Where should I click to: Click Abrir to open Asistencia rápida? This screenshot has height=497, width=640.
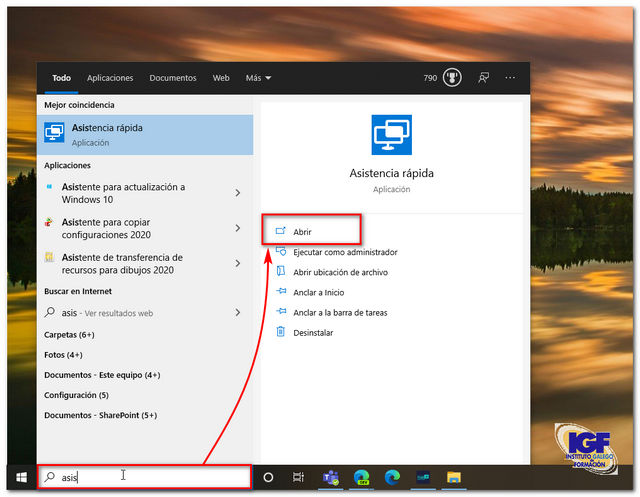pos(302,232)
